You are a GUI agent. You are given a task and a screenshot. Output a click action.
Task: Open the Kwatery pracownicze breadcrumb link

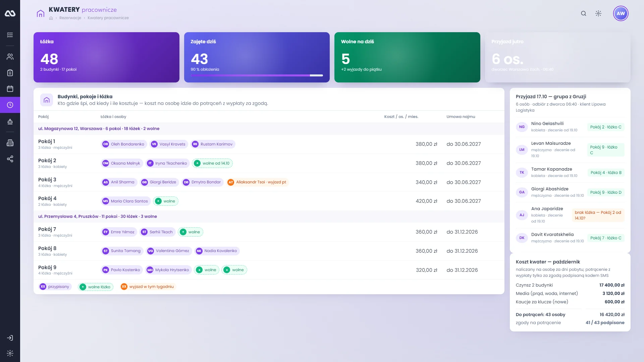coord(108,18)
